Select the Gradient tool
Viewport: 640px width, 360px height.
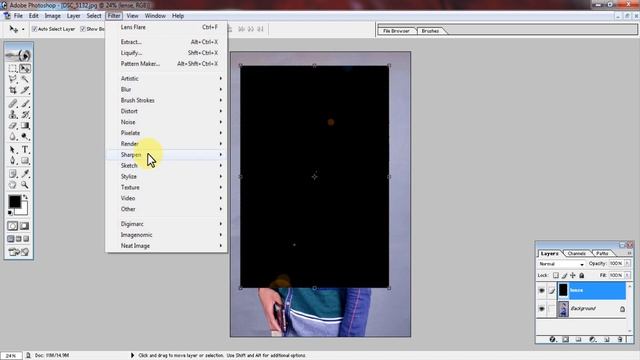pyautogui.click(x=25, y=126)
